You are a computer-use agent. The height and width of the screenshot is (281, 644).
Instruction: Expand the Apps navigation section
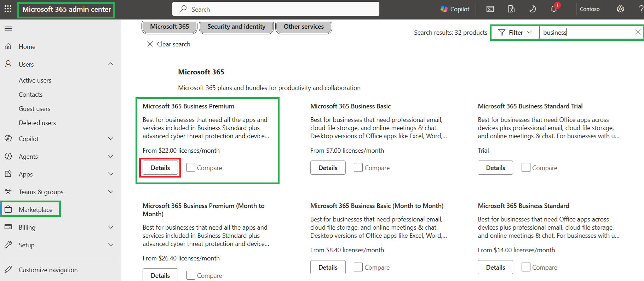111,174
